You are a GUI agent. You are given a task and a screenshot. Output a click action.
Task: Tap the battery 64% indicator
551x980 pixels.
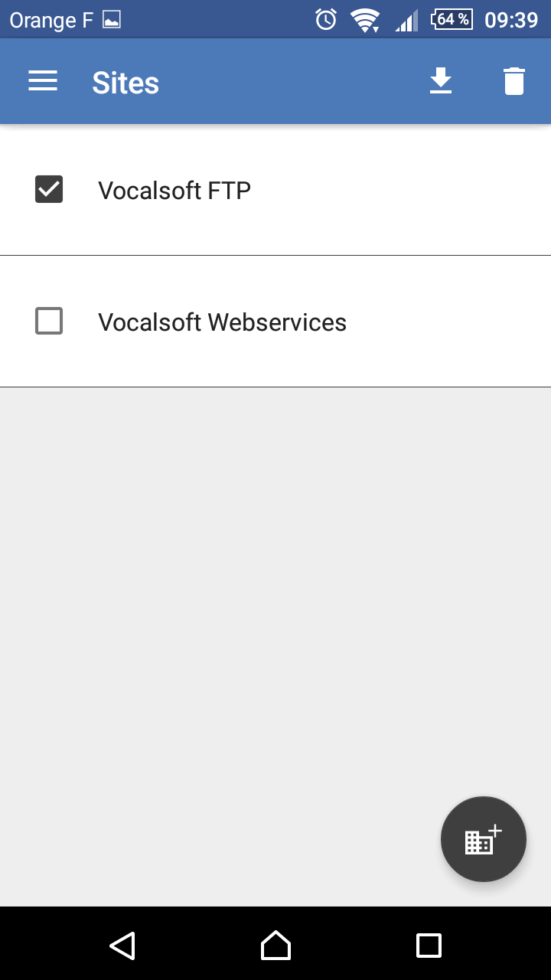(x=452, y=19)
